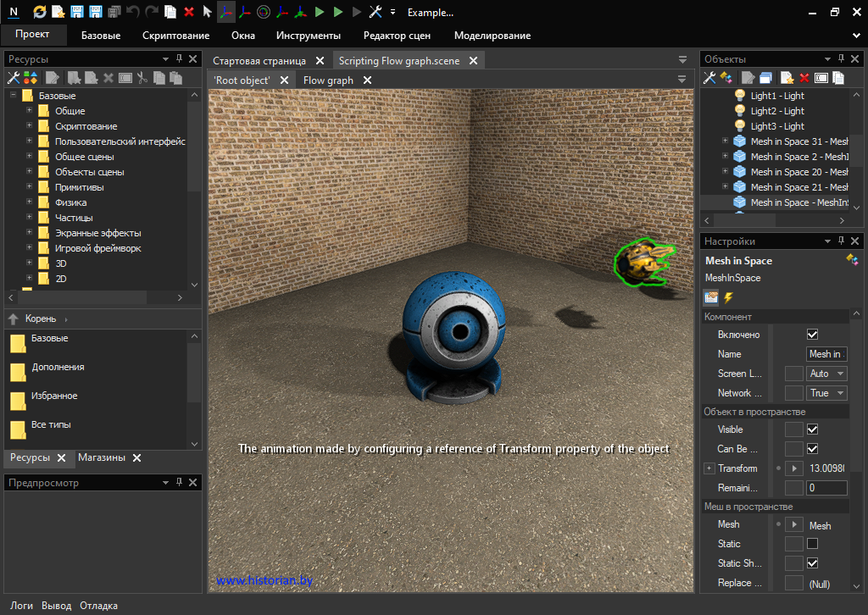Uncheck the Visible property checkbox
The height and width of the screenshot is (615, 868).
point(812,429)
